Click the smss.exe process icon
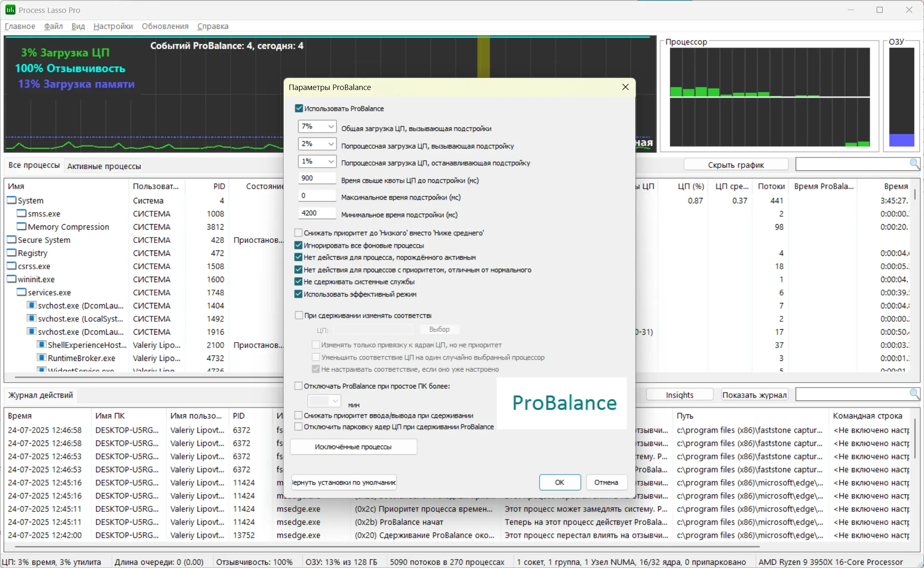This screenshot has height=568, width=924. coord(22,213)
